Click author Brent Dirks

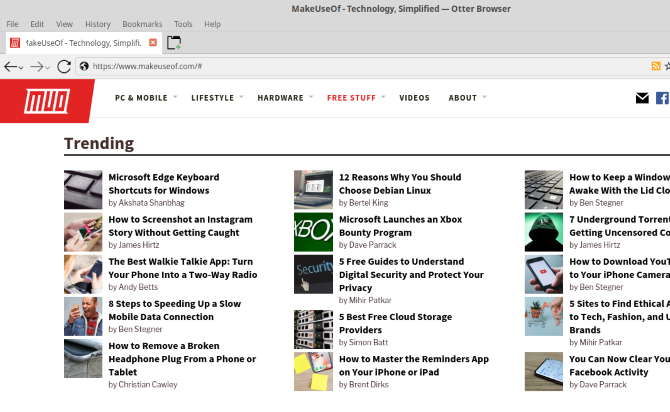point(369,385)
